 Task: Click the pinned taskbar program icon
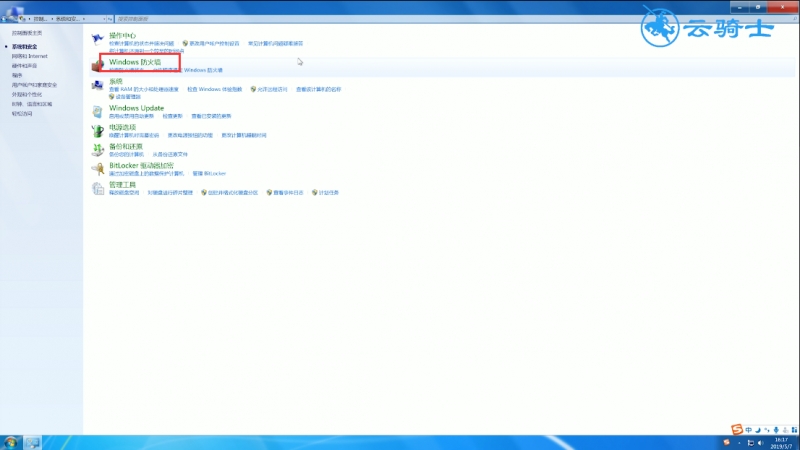click(33, 442)
